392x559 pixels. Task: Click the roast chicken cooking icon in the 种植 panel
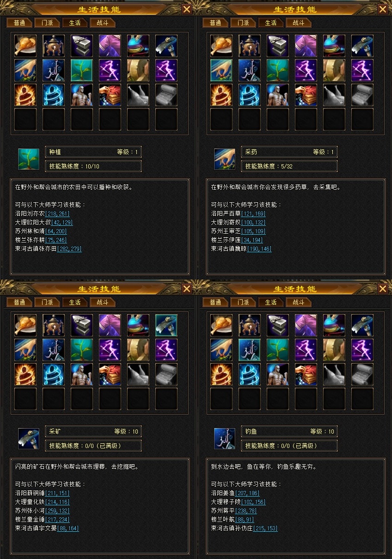coord(25,46)
